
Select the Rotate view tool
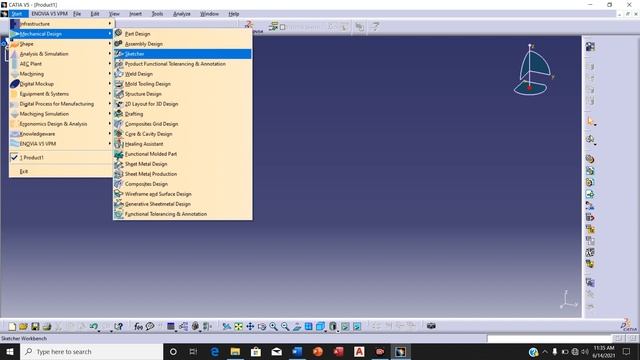coord(262,326)
